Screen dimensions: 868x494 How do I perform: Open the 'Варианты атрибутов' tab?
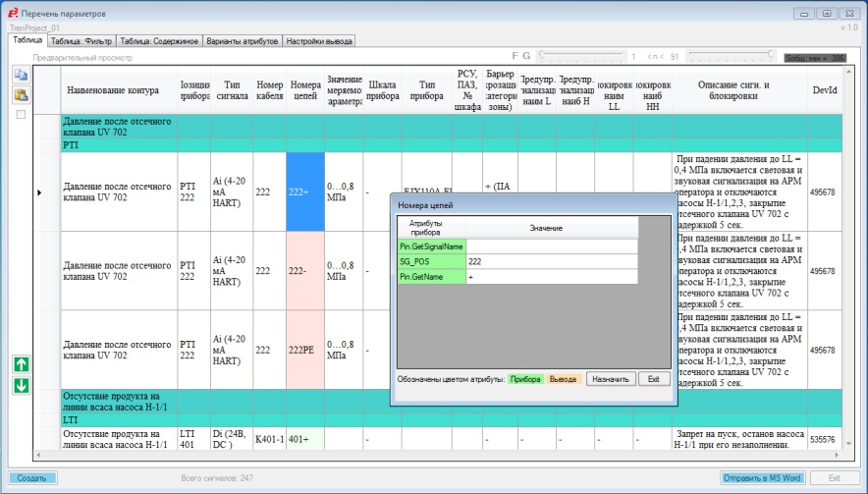click(243, 41)
